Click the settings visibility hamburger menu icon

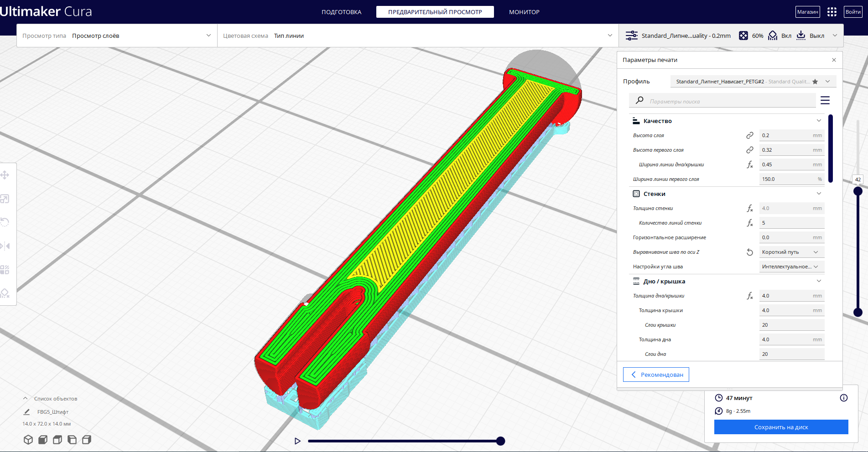point(825,100)
